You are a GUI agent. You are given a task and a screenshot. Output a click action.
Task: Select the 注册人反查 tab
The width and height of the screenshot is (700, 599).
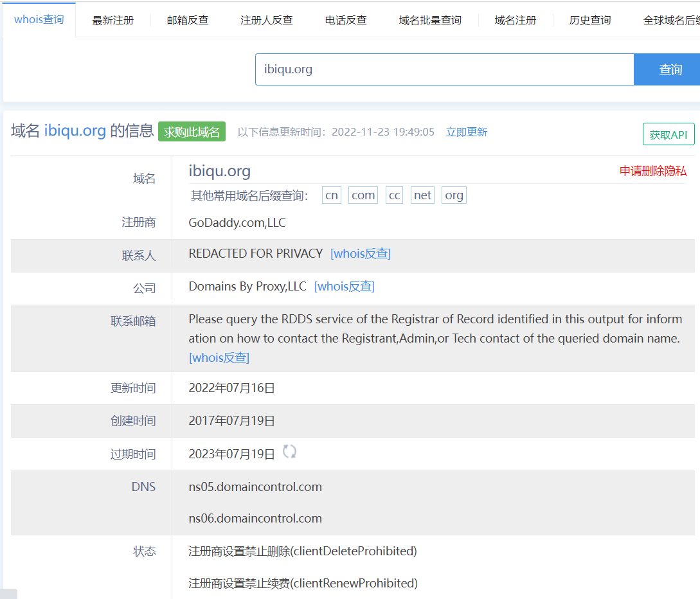(267, 20)
